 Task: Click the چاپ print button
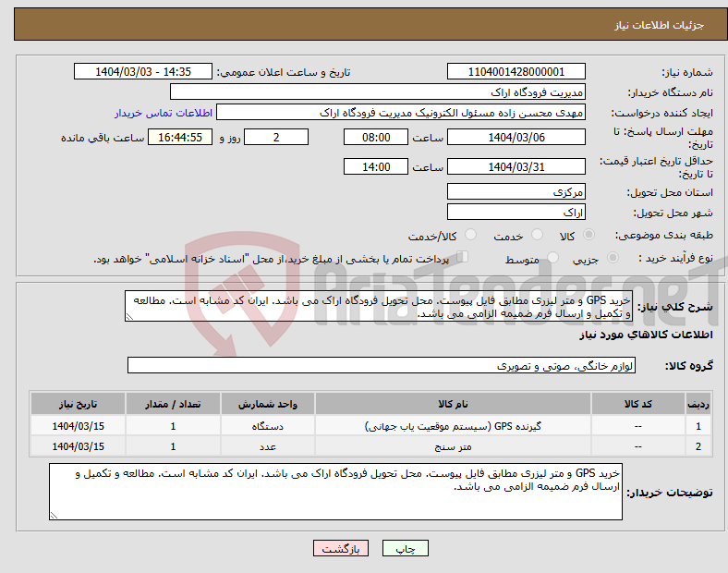406,548
